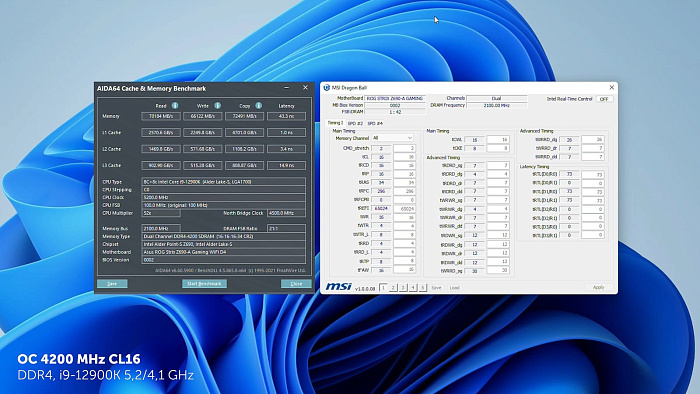
Task: Select profile 2 in MSI Dragon Ball
Action: (393, 288)
